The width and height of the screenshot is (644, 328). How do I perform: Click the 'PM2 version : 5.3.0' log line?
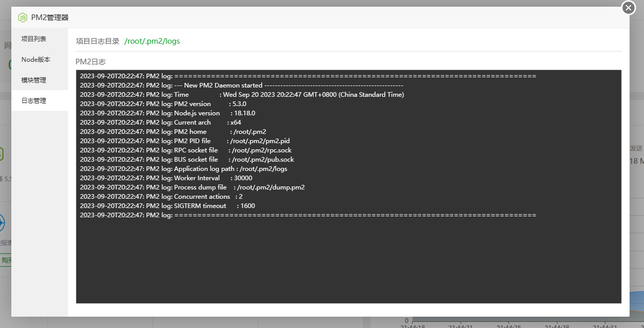click(163, 103)
